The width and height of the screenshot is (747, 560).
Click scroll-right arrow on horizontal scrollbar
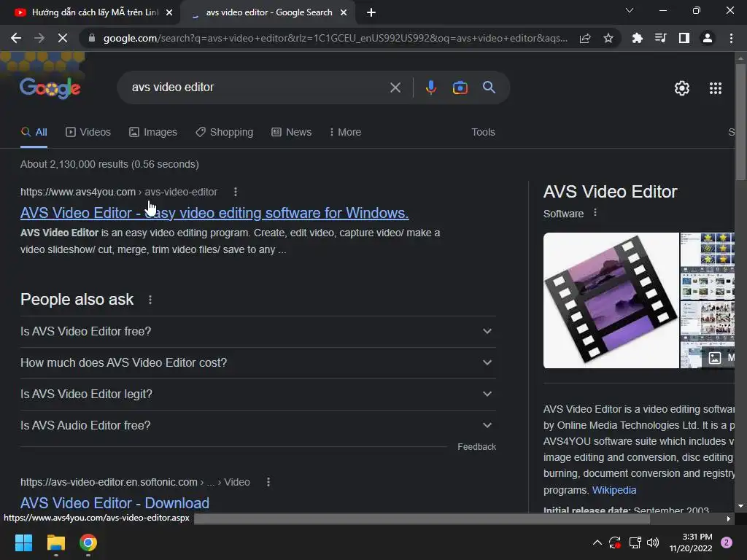(729, 518)
